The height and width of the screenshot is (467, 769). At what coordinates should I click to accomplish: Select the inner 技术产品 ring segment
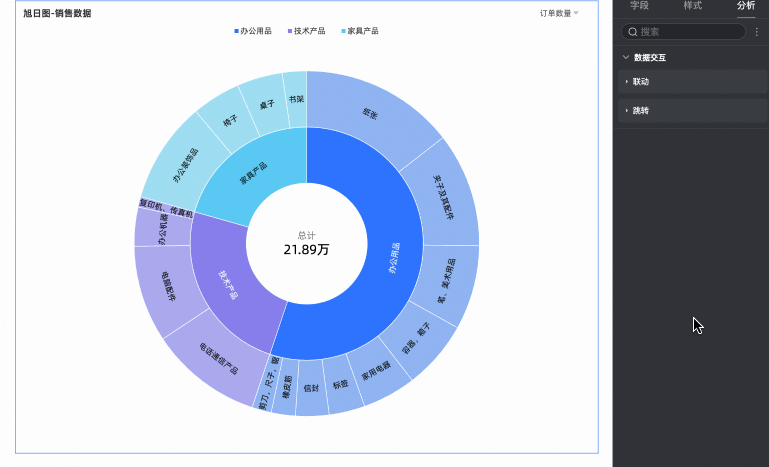click(229, 285)
